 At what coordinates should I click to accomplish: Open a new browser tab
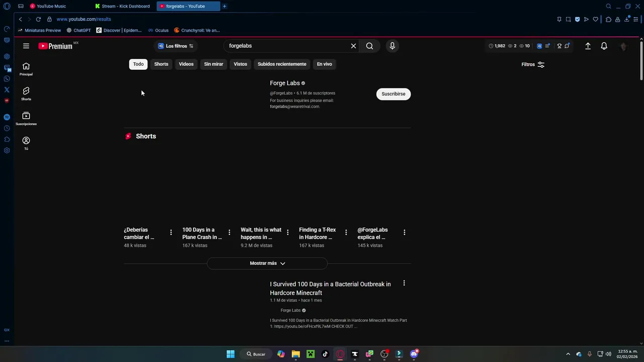point(224,6)
